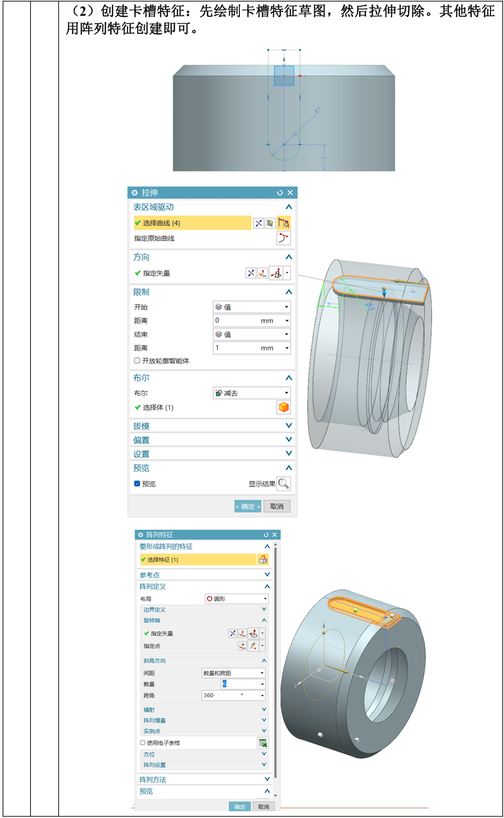Open the point dialog icon beside 指定点
The width and height of the screenshot is (504, 818).
(x=242, y=646)
